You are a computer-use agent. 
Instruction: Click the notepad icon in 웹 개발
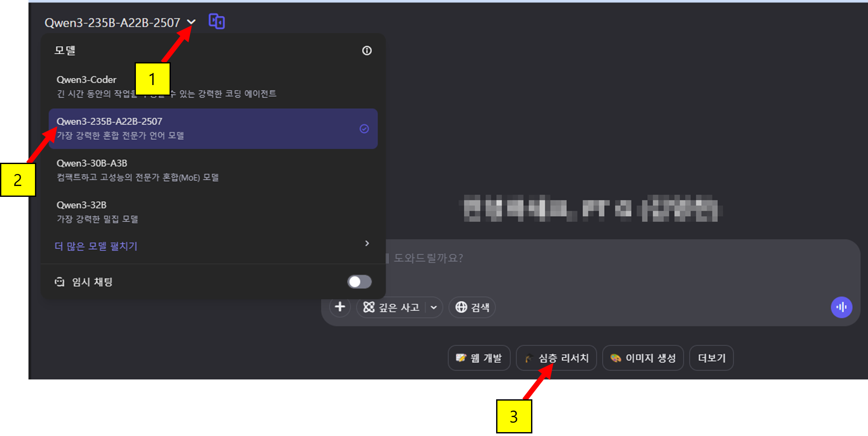click(x=461, y=358)
